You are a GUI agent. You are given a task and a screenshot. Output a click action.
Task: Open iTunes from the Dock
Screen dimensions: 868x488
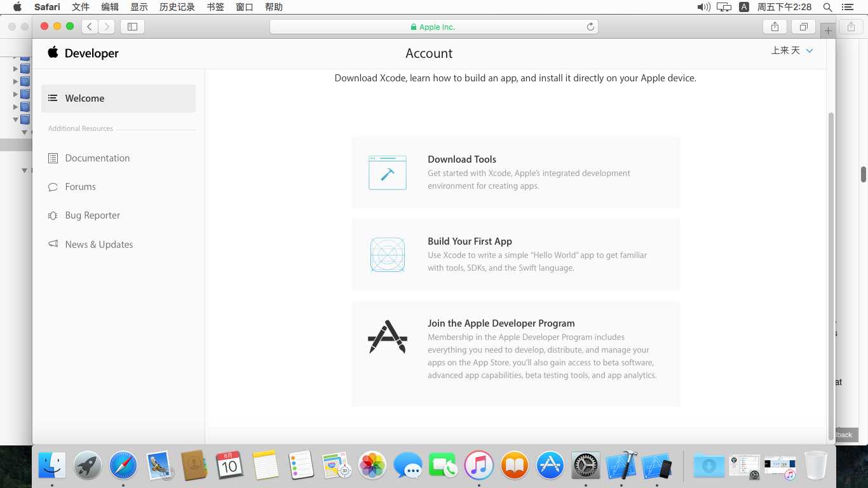[x=479, y=466]
